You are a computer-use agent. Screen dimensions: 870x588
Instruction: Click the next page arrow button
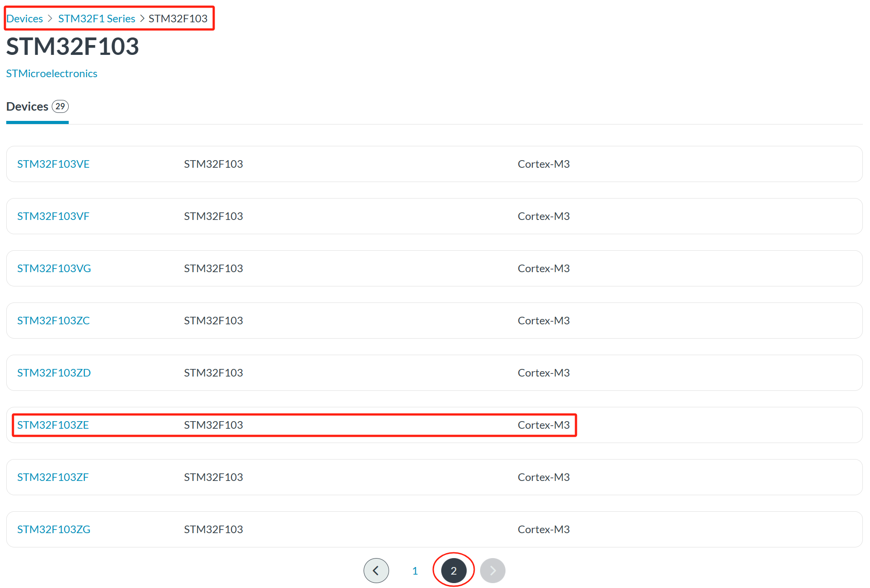(493, 571)
